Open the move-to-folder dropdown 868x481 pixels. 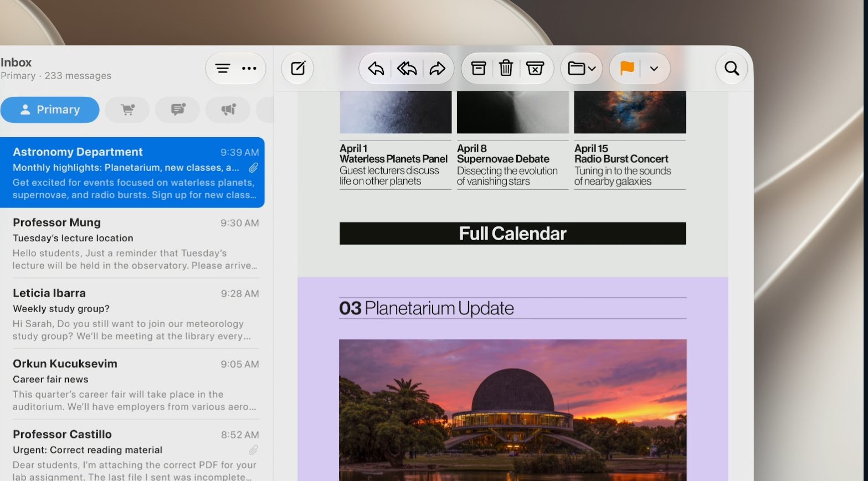[582, 69]
